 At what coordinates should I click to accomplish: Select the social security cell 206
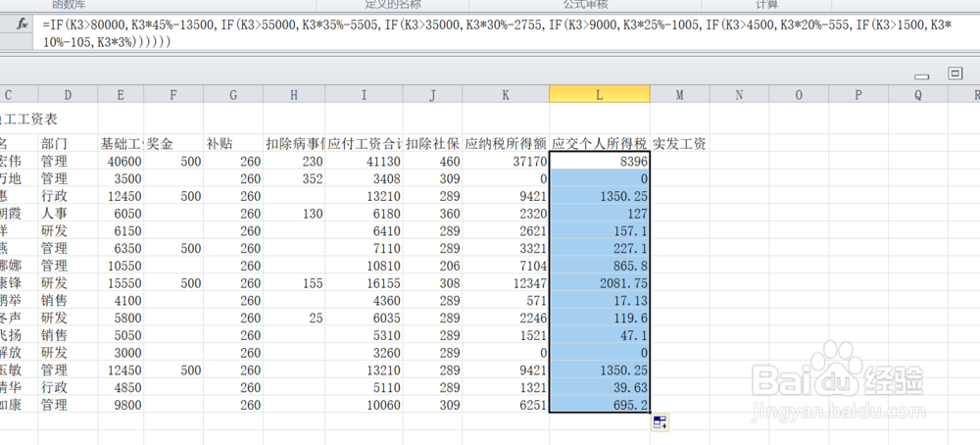(x=432, y=266)
